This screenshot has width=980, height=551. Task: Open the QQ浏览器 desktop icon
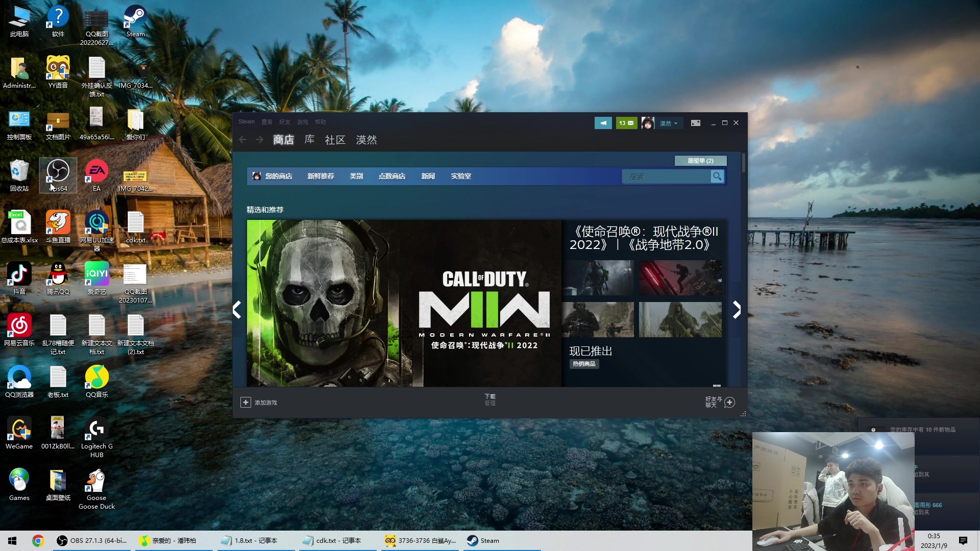(x=19, y=382)
